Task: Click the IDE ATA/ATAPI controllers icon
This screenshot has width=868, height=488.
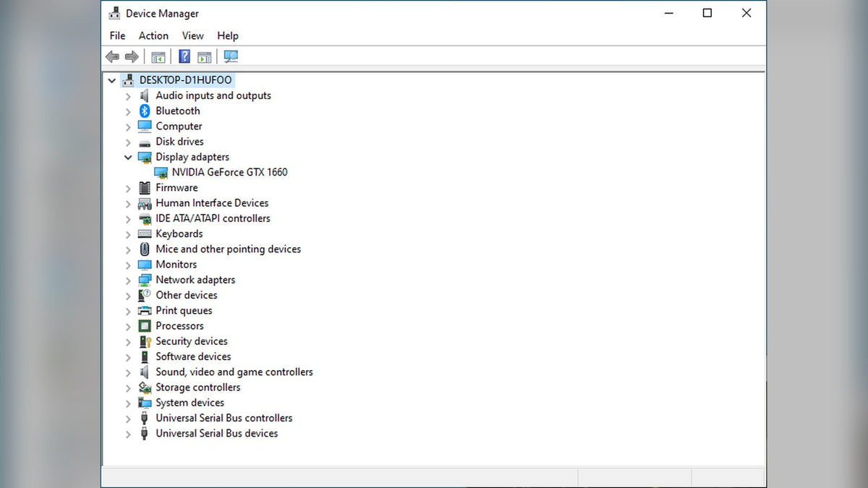Action: [144, 218]
